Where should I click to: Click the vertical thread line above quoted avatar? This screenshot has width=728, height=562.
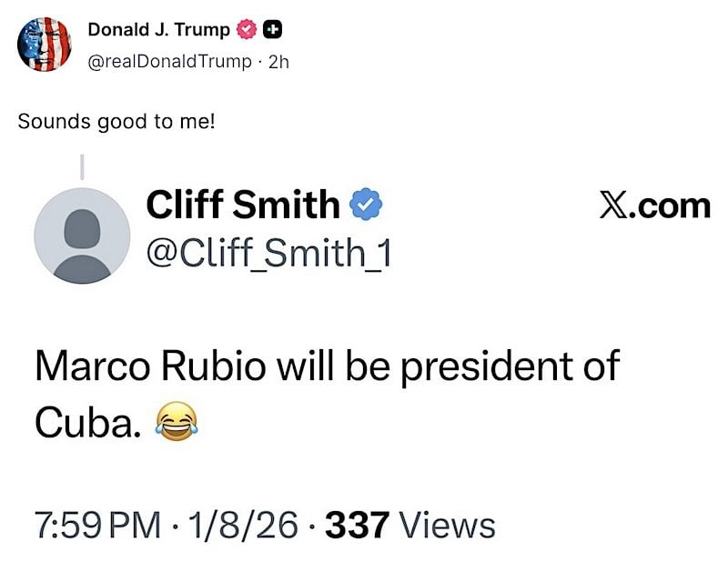(82, 167)
